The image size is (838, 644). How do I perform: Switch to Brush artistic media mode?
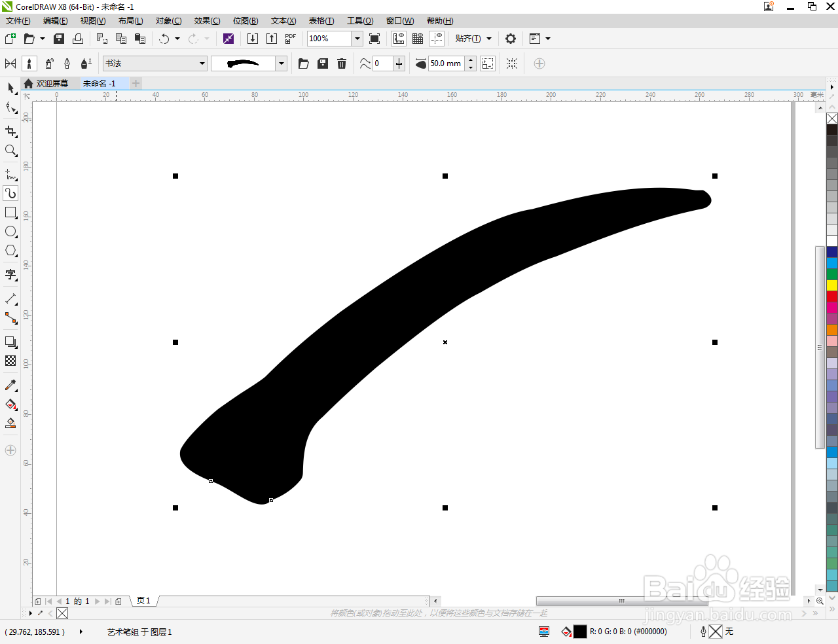(29, 63)
